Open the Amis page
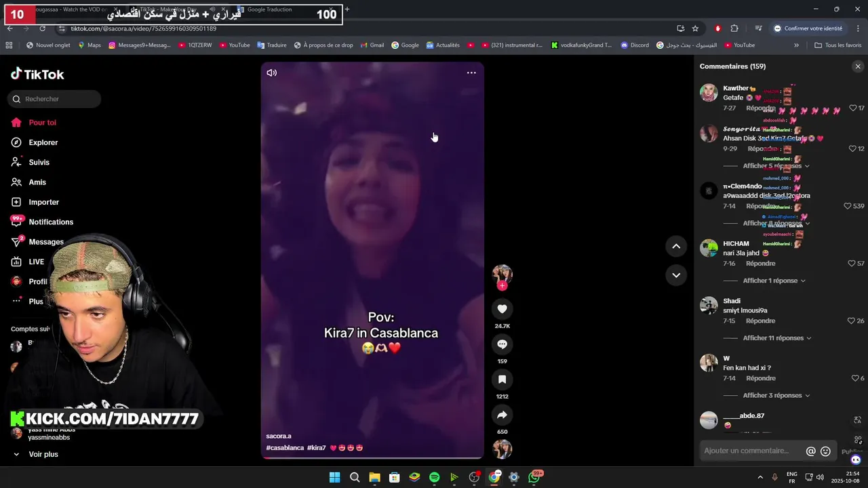Image resolution: width=868 pixels, height=488 pixels. (x=37, y=182)
